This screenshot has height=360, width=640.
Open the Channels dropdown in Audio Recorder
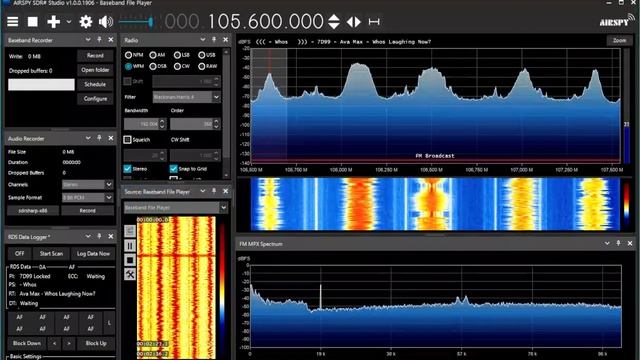109,184
